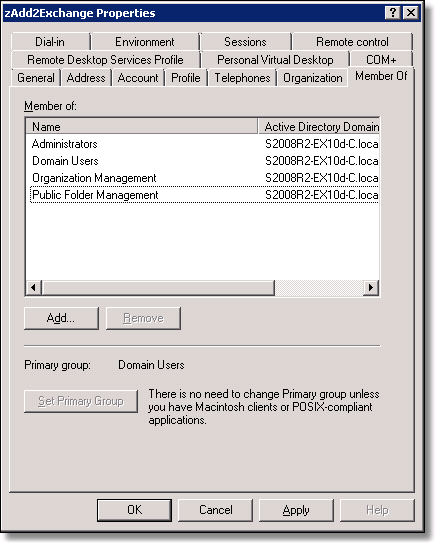Open the Address tab
This screenshot has height=545, width=437.
[x=86, y=78]
